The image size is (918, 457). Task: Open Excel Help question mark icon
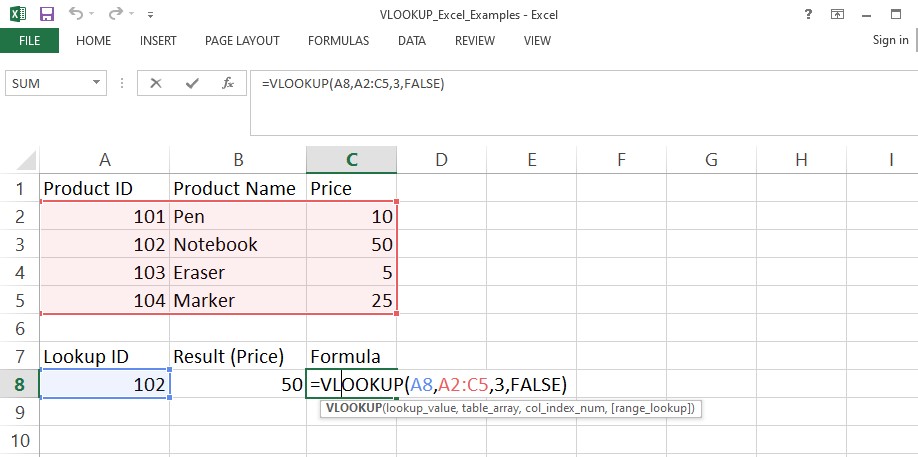(x=808, y=14)
